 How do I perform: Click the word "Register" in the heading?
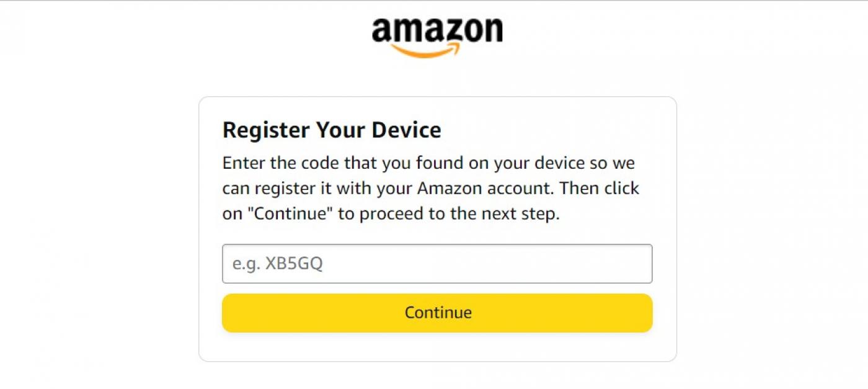point(265,130)
